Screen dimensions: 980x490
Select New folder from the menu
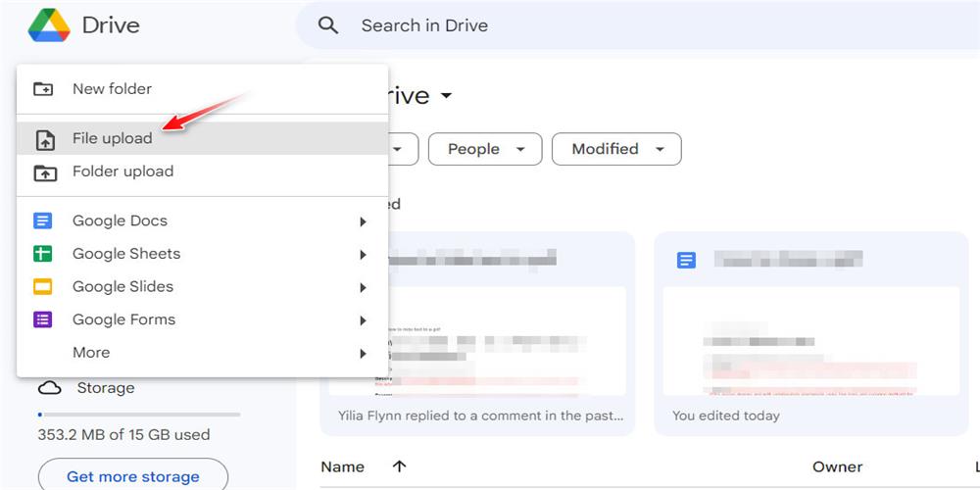[x=203, y=89]
